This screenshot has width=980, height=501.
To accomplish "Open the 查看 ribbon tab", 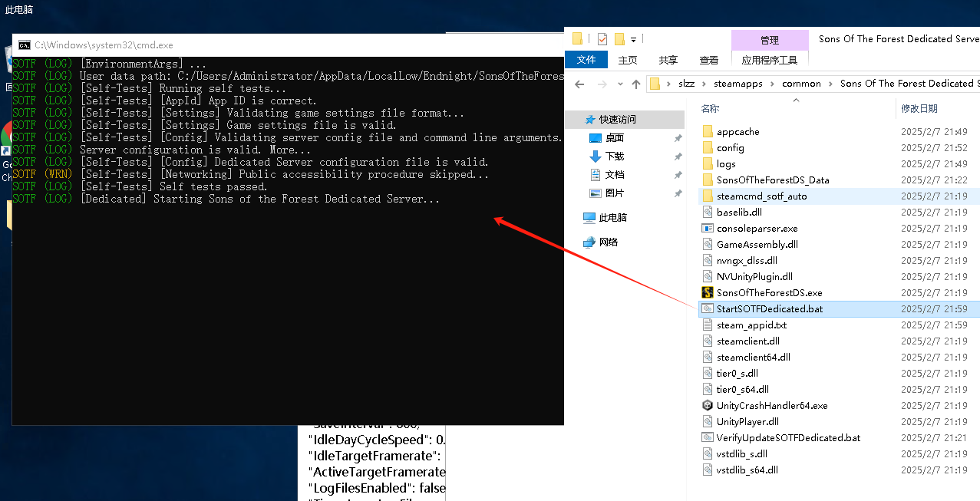I will [x=709, y=60].
